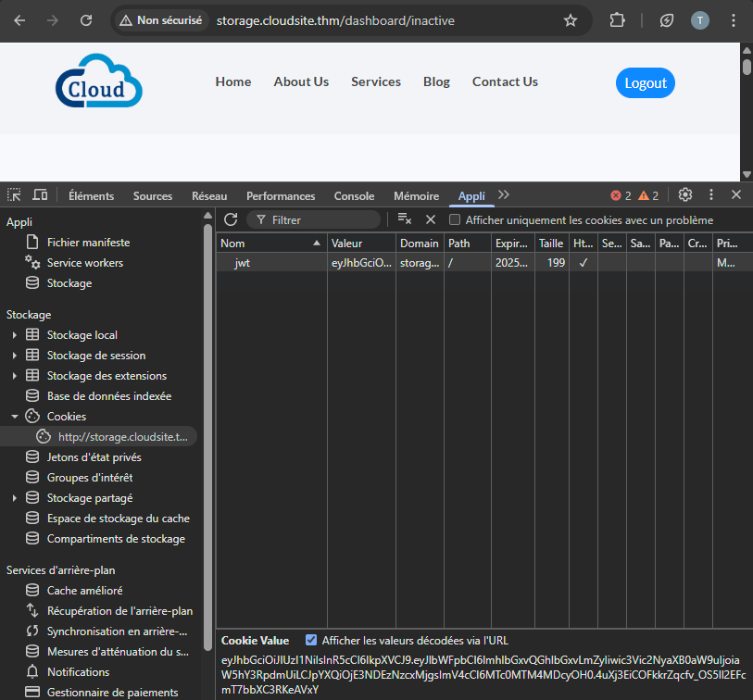The width and height of the screenshot is (753, 700).
Task: Switch to the Sources tab
Action: click(x=153, y=196)
